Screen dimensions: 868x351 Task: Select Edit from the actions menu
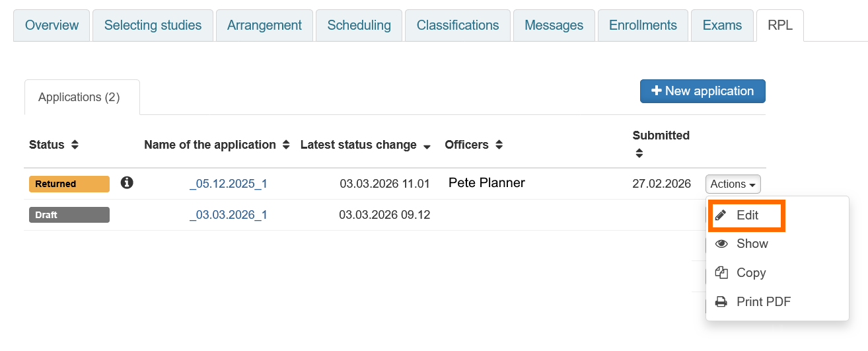(x=747, y=215)
